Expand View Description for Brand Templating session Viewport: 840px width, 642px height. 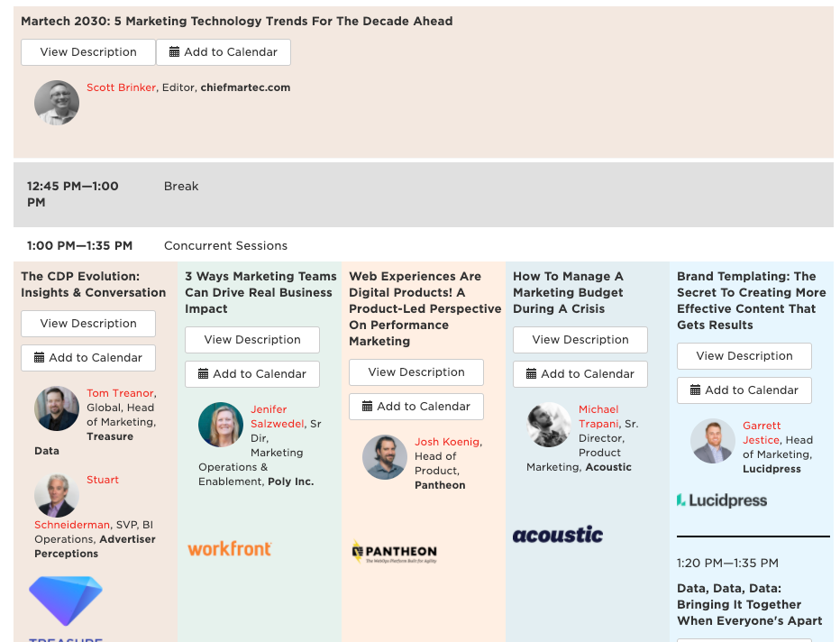pyautogui.click(x=744, y=356)
